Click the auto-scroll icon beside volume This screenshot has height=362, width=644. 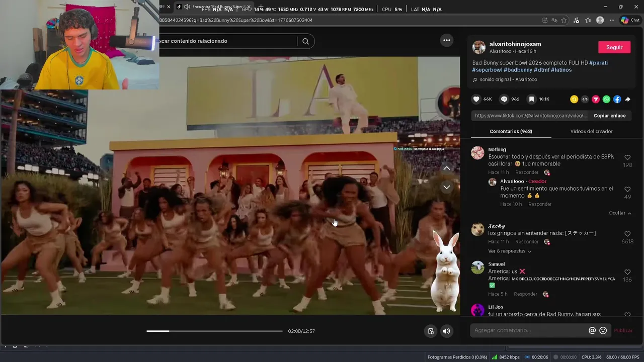pyautogui.click(x=431, y=331)
